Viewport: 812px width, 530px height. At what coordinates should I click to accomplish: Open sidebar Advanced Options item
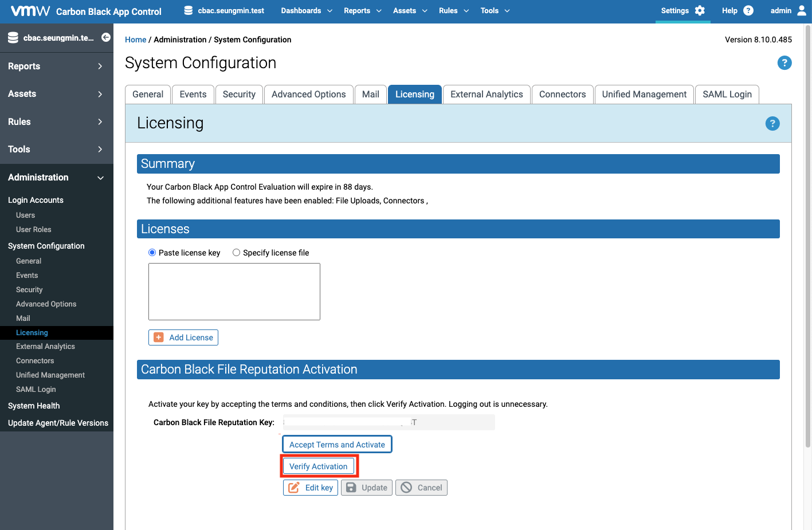pyautogui.click(x=46, y=304)
